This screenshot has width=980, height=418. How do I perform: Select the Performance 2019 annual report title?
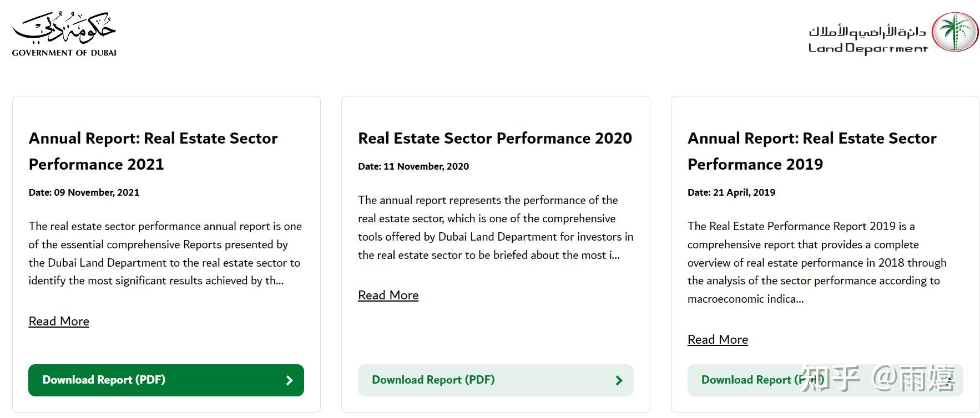click(811, 151)
